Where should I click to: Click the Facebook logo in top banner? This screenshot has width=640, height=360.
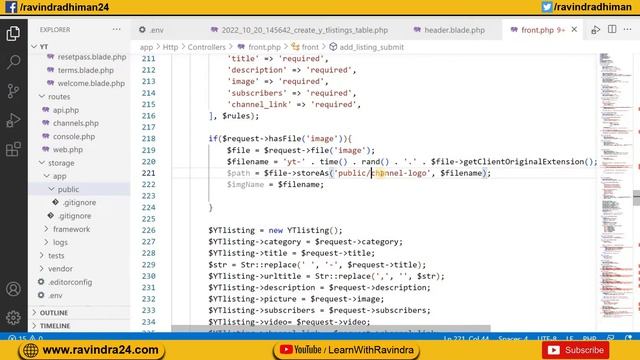(x=11, y=7)
